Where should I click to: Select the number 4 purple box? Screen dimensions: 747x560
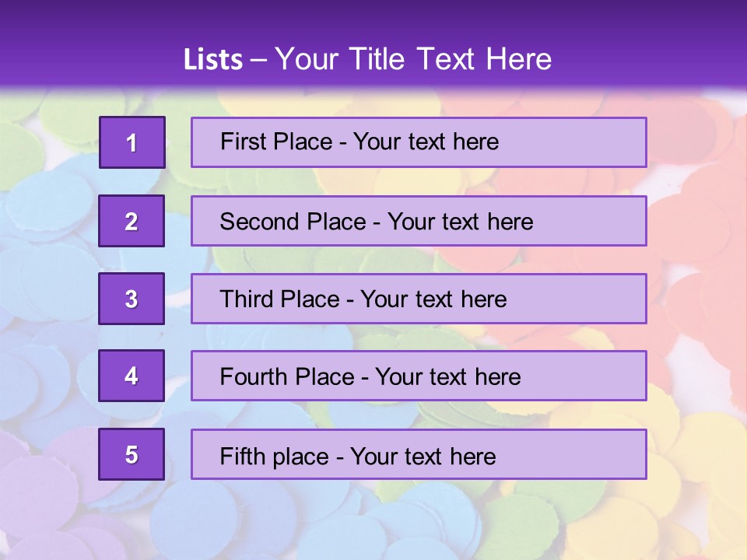132,376
